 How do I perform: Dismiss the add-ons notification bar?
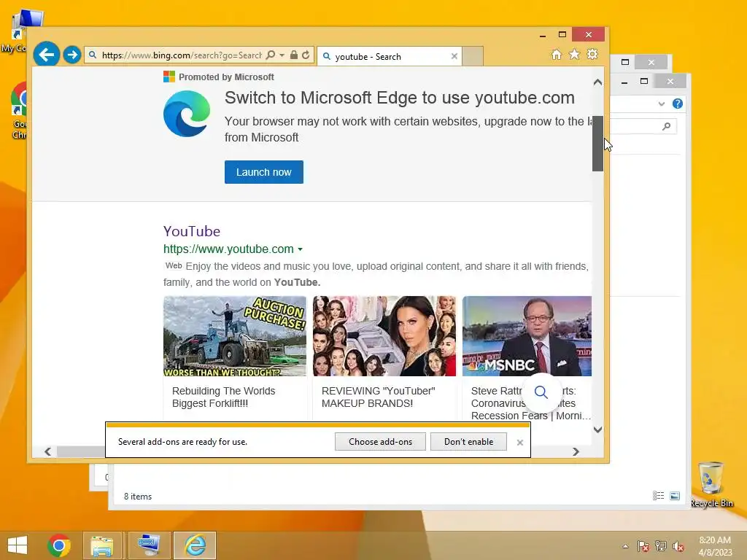point(519,443)
